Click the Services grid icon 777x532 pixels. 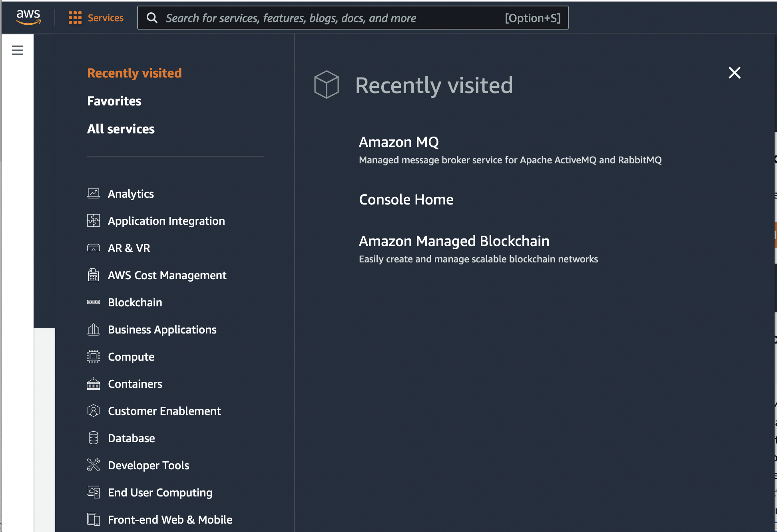tap(75, 18)
